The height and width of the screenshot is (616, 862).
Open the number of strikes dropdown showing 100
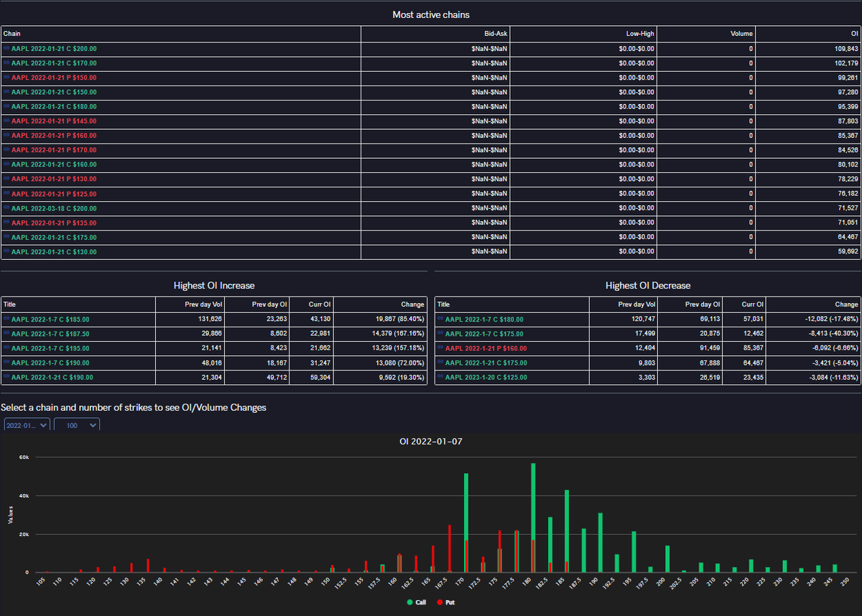point(77,425)
